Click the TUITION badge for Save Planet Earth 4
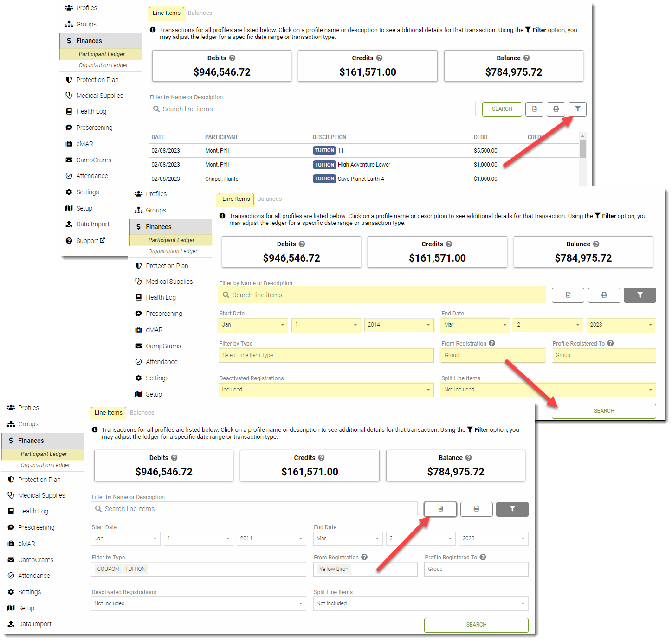 pos(324,179)
